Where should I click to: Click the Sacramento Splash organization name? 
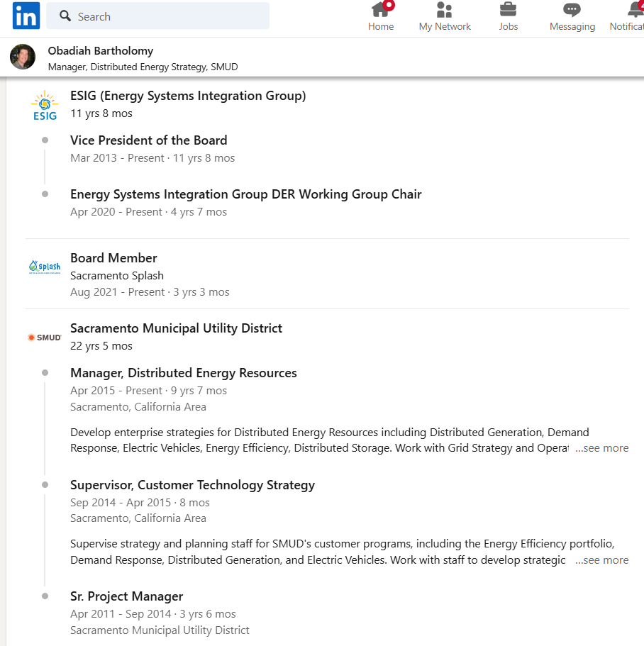[117, 275]
